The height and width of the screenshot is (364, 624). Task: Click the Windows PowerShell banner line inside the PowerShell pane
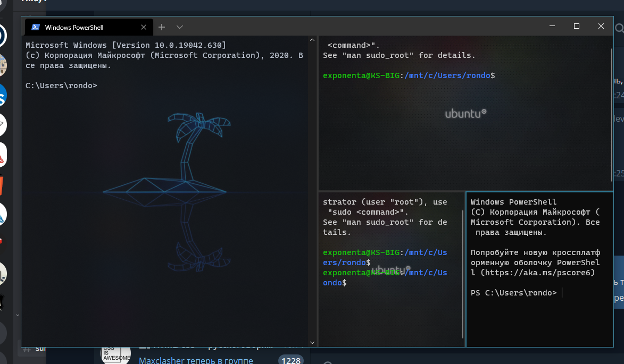point(513,202)
